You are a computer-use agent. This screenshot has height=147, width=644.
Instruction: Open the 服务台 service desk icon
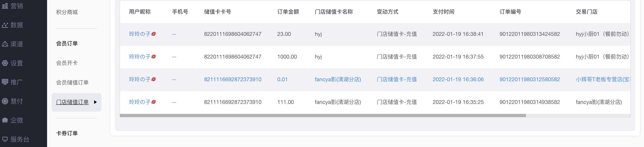click(5, 139)
